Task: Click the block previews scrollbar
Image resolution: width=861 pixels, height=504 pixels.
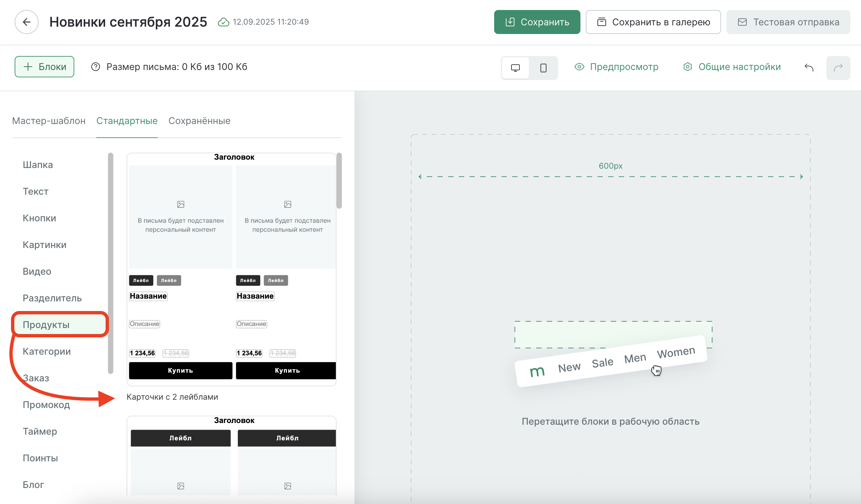Action: coord(339,180)
